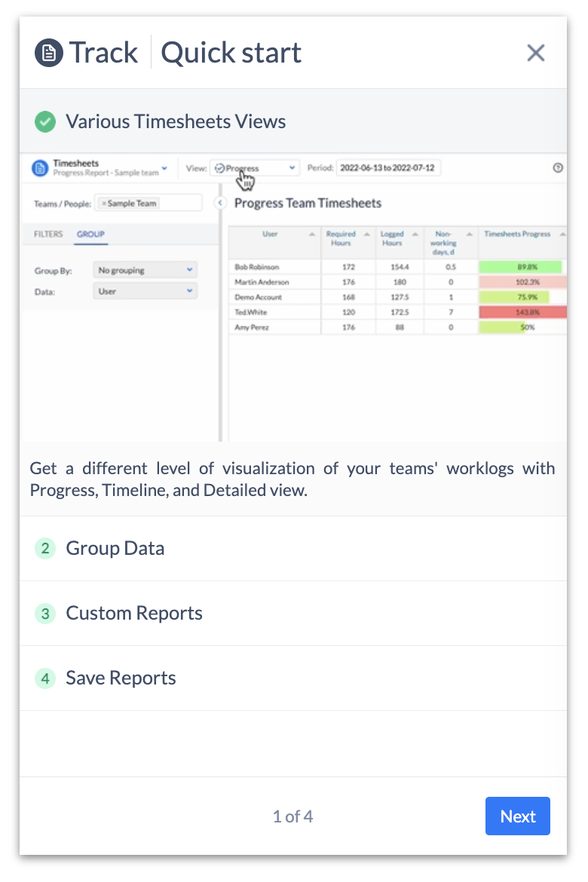Open the Group By dropdown
Viewport: 588px width, 882px height.
click(145, 270)
